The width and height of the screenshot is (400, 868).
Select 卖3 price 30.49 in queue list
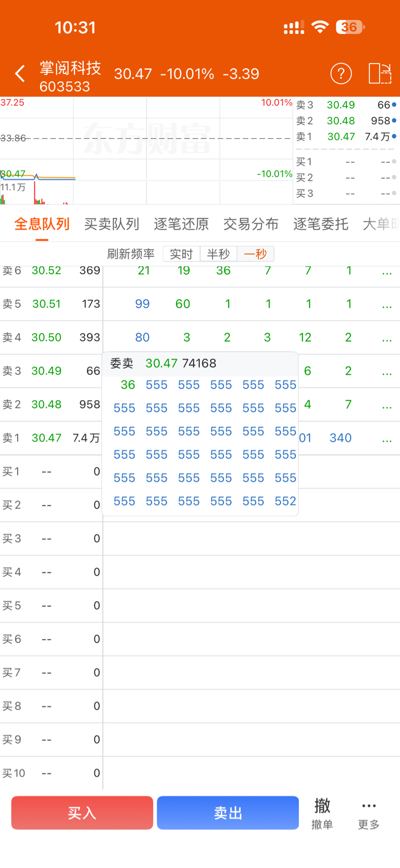[x=46, y=371]
